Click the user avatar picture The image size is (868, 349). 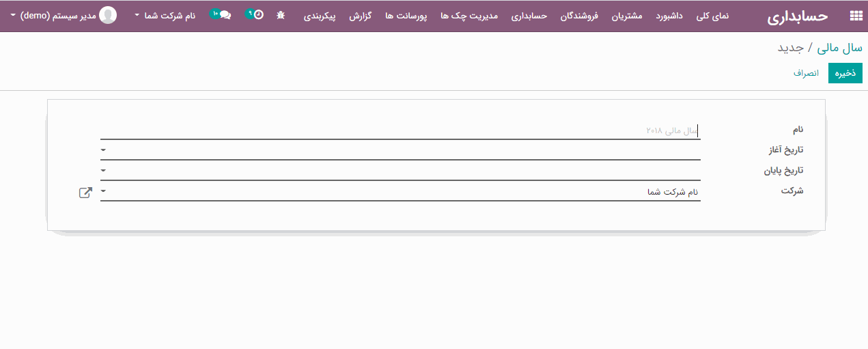click(108, 15)
